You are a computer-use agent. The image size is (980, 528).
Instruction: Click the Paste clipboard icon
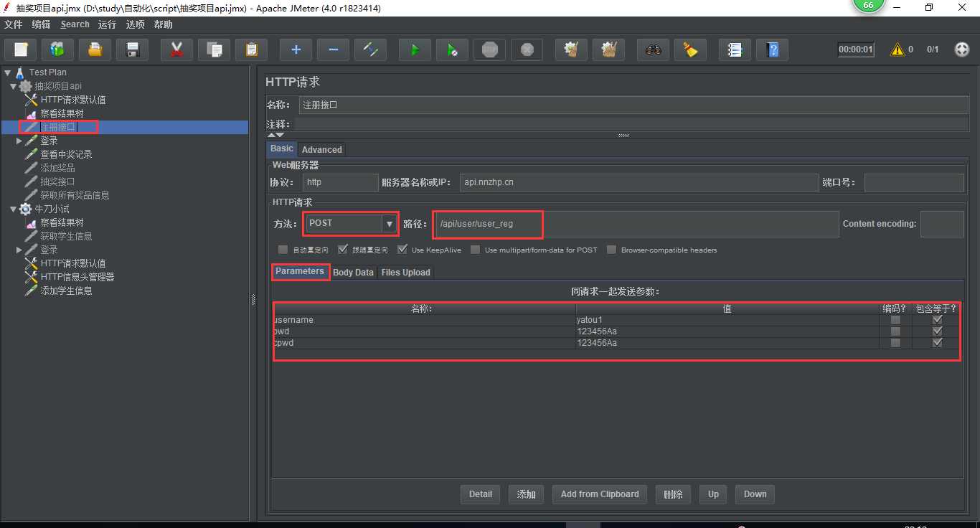[251, 49]
